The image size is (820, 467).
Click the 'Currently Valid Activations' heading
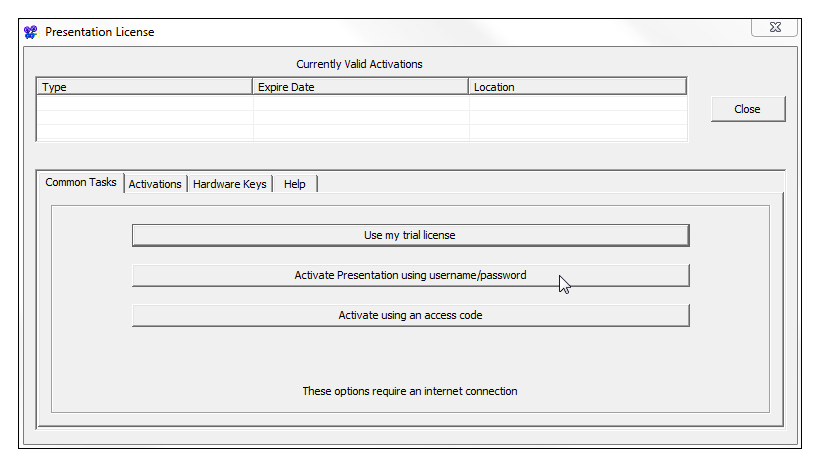(x=359, y=64)
